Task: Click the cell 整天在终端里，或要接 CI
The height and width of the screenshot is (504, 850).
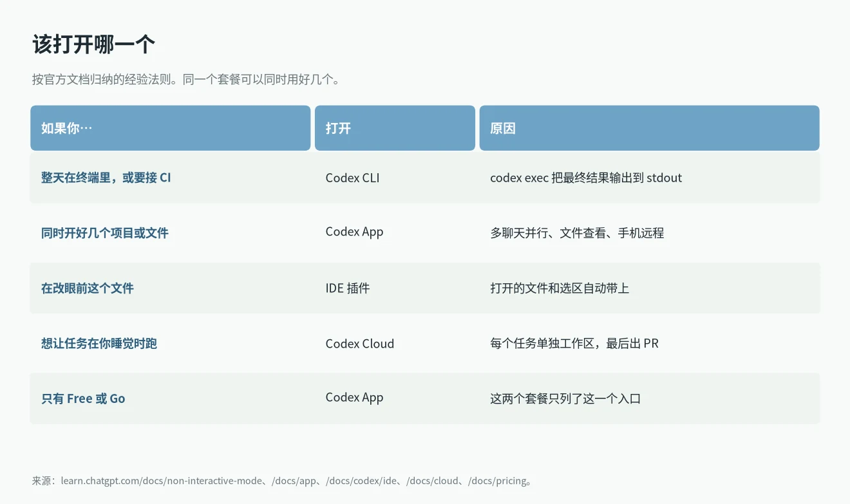Action: [x=106, y=178]
